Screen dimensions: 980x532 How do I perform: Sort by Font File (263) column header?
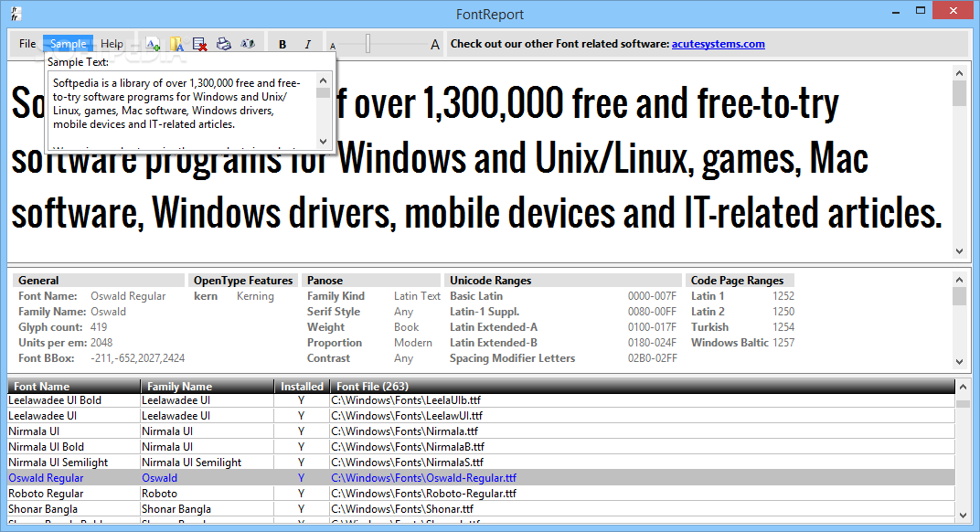643,387
